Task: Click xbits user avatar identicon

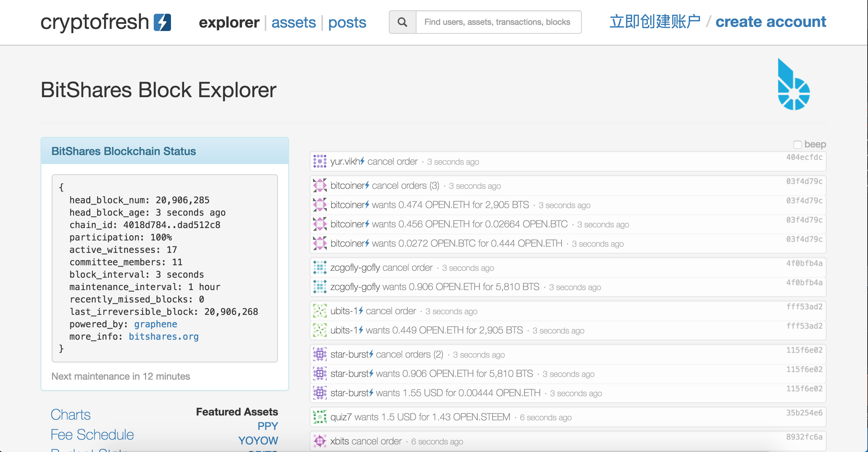Action: (320, 441)
